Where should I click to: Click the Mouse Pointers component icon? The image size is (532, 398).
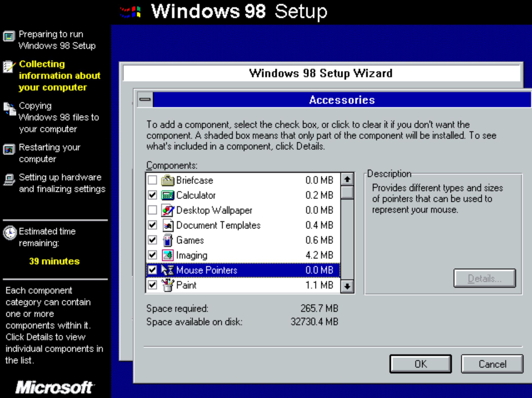point(168,270)
